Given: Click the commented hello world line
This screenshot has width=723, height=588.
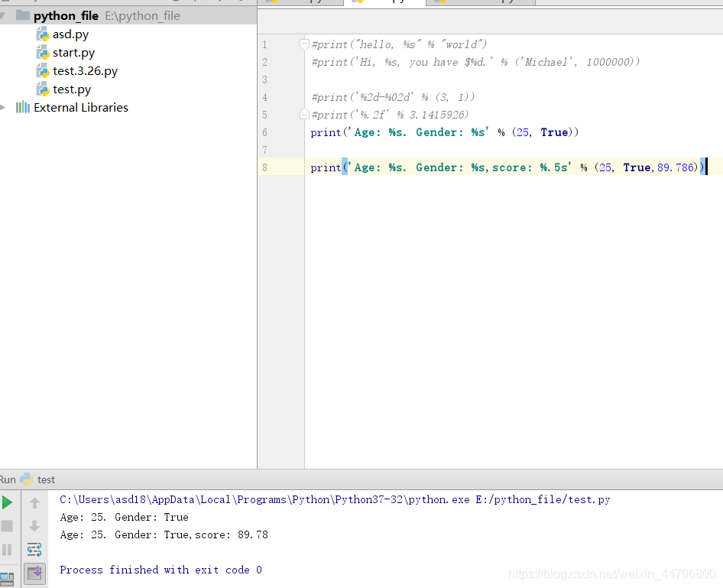Looking at the screenshot, I should pyautogui.click(x=399, y=44).
